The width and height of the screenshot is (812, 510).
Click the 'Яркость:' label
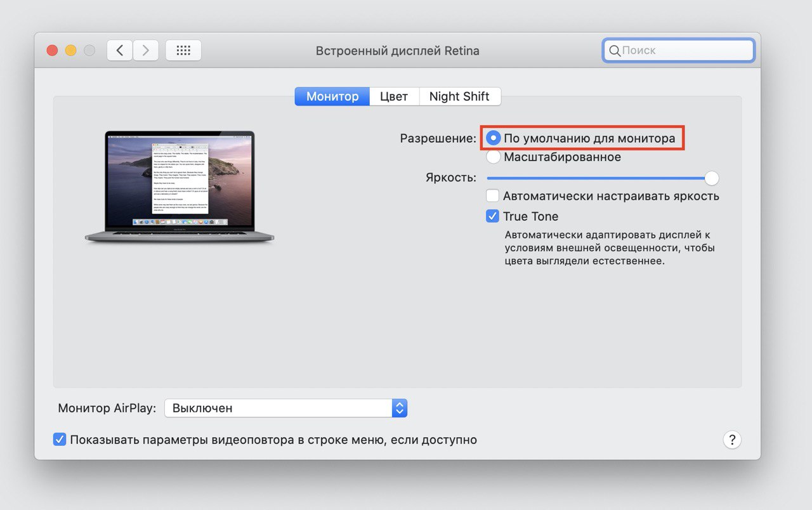point(451,178)
